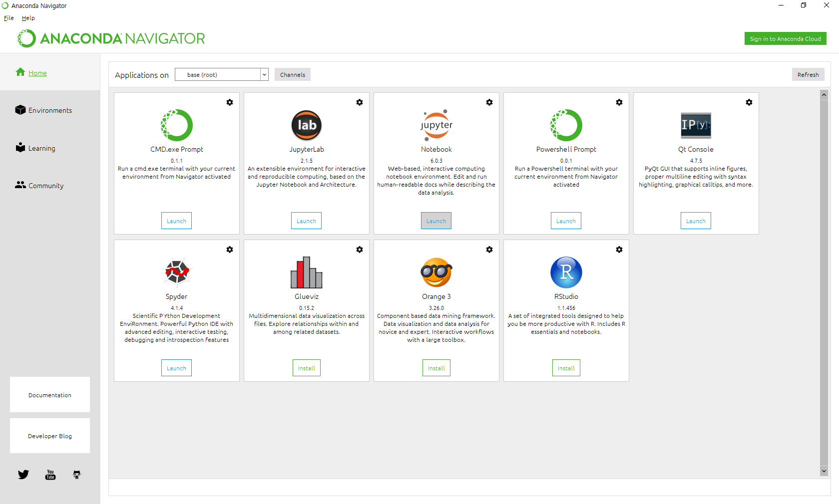Open settings gear for JupyterLab

click(x=360, y=102)
